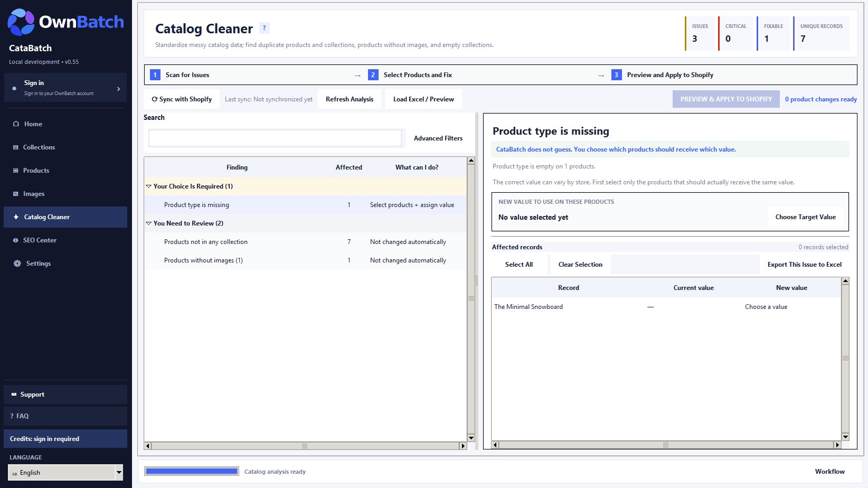Image resolution: width=868 pixels, height=488 pixels.
Task: Click Refresh Analysis
Action: tap(350, 99)
